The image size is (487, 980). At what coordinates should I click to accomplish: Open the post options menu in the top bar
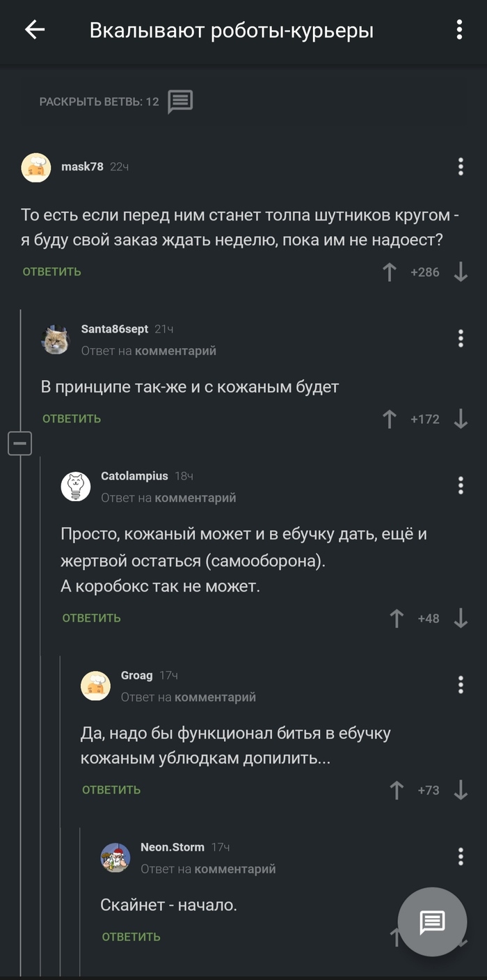pyautogui.click(x=458, y=31)
